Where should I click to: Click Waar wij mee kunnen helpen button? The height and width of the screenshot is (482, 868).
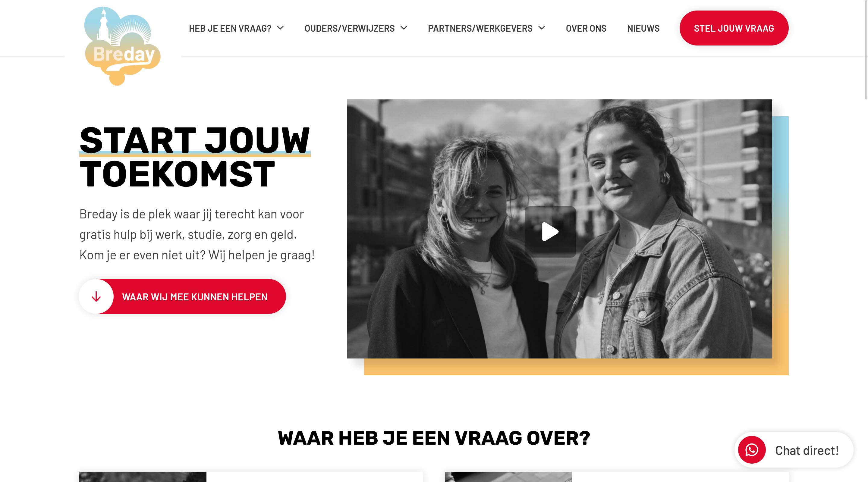[182, 296]
